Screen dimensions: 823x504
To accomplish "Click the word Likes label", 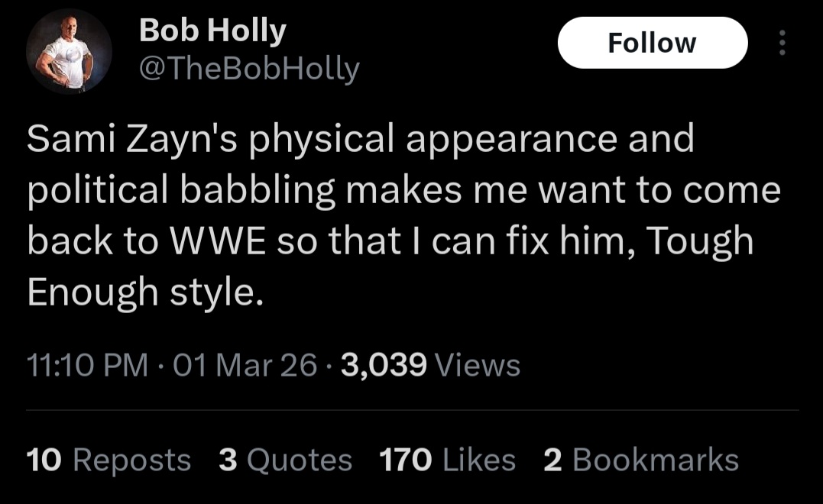I will [x=478, y=460].
